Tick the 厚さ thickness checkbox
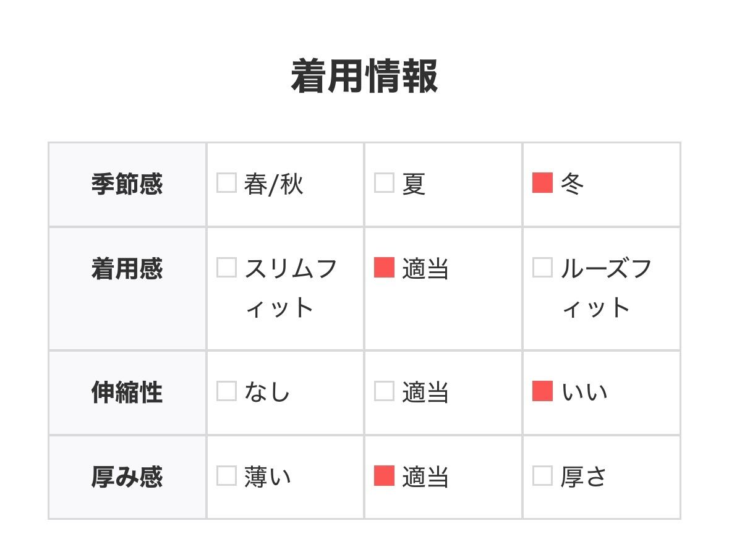 (x=542, y=476)
